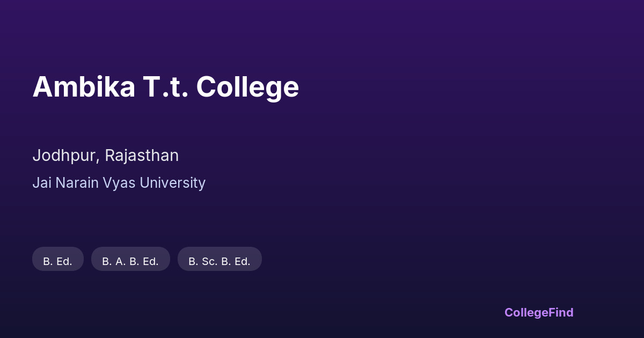Click the Ambika T.t. College heading
This screenshot has height=338, width=644.
tap(165, 87)
